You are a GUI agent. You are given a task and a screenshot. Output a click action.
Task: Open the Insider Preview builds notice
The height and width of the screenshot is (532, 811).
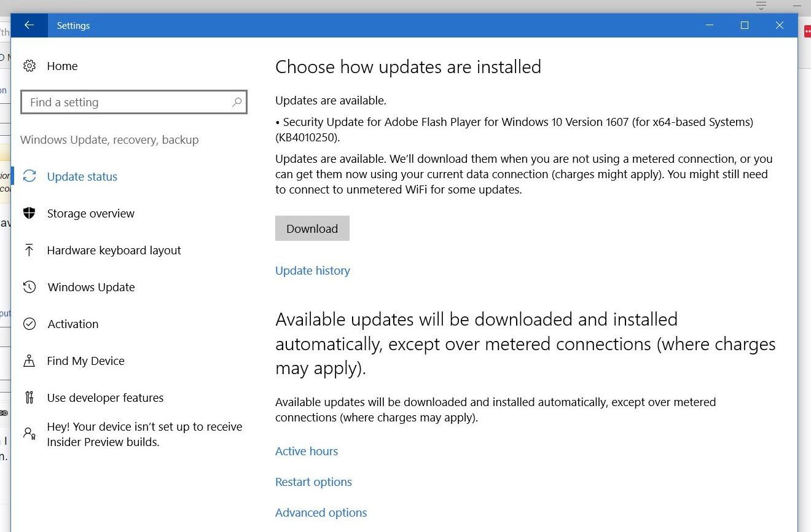144,434
